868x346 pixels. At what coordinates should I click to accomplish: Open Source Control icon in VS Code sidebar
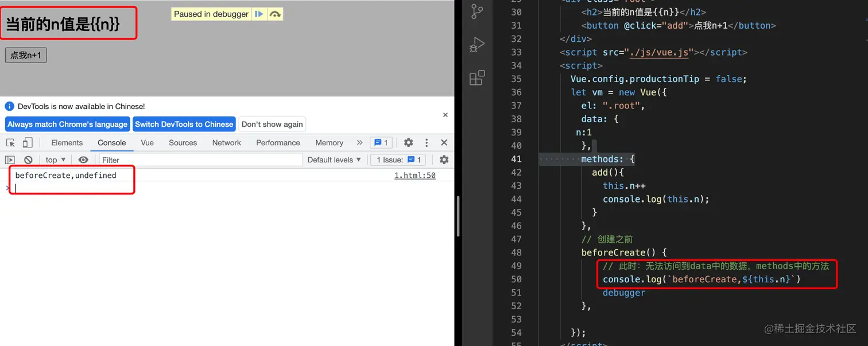(x=477, y=11)
